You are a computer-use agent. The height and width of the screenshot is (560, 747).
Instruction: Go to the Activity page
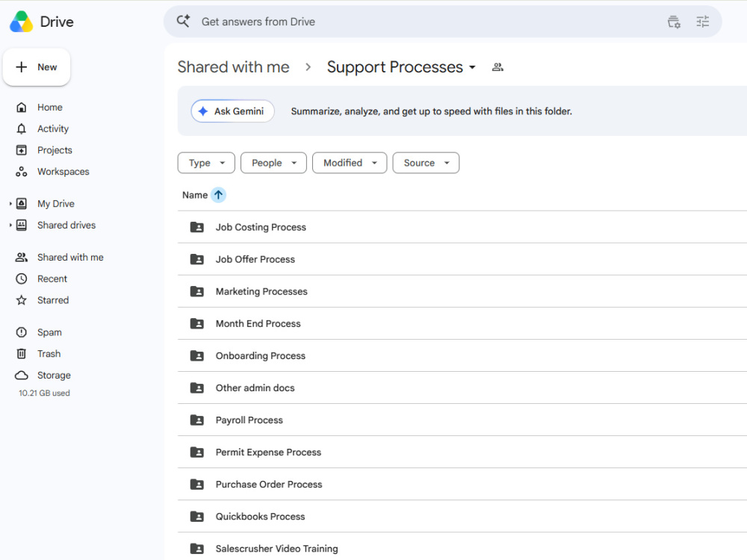[x=53, y=128]
